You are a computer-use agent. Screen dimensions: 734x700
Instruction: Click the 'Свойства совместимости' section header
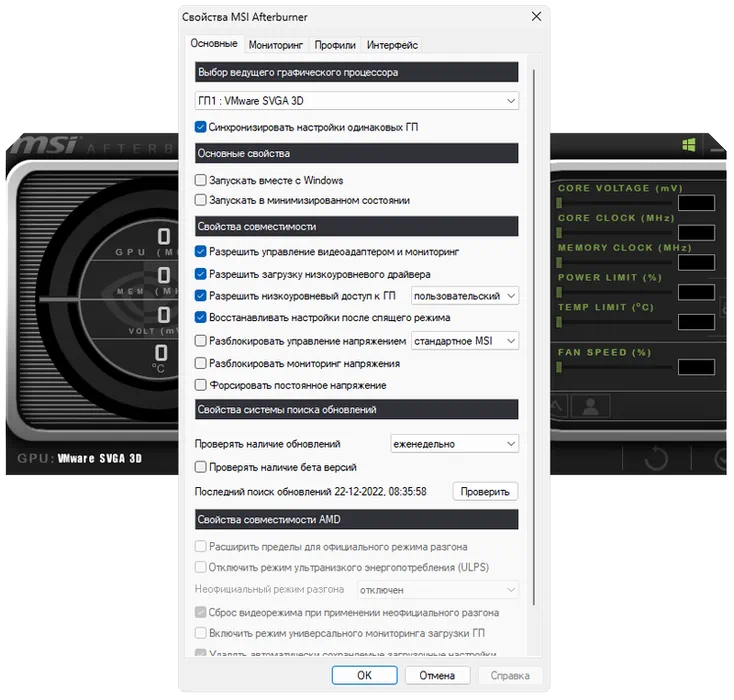(x=357, y=226)
